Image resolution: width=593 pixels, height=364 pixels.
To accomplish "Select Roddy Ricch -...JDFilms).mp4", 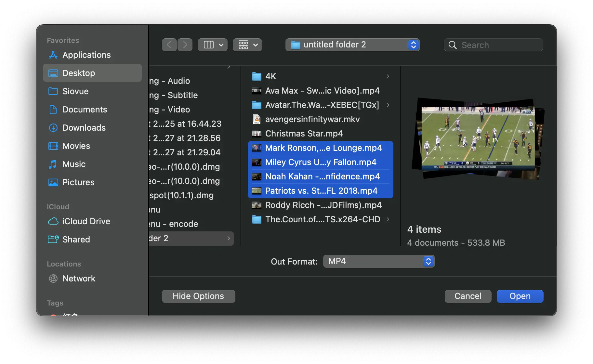I will coord(321,205).
